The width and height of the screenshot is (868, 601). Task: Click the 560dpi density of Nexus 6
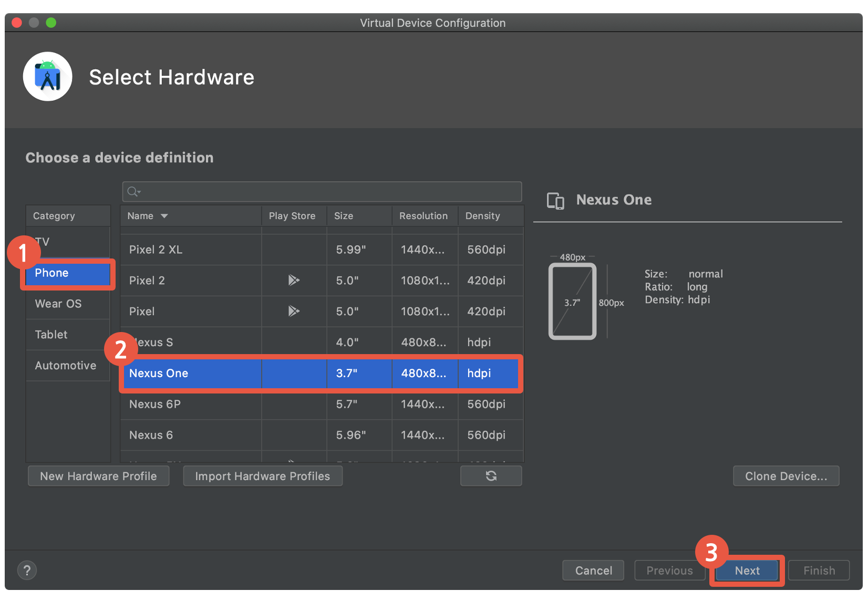coord(487,436)
